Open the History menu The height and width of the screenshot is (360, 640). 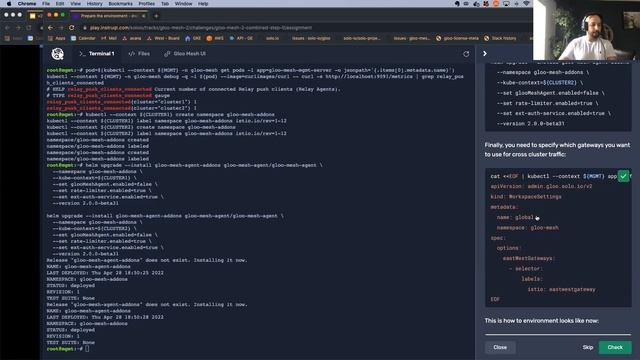point(95,4)
